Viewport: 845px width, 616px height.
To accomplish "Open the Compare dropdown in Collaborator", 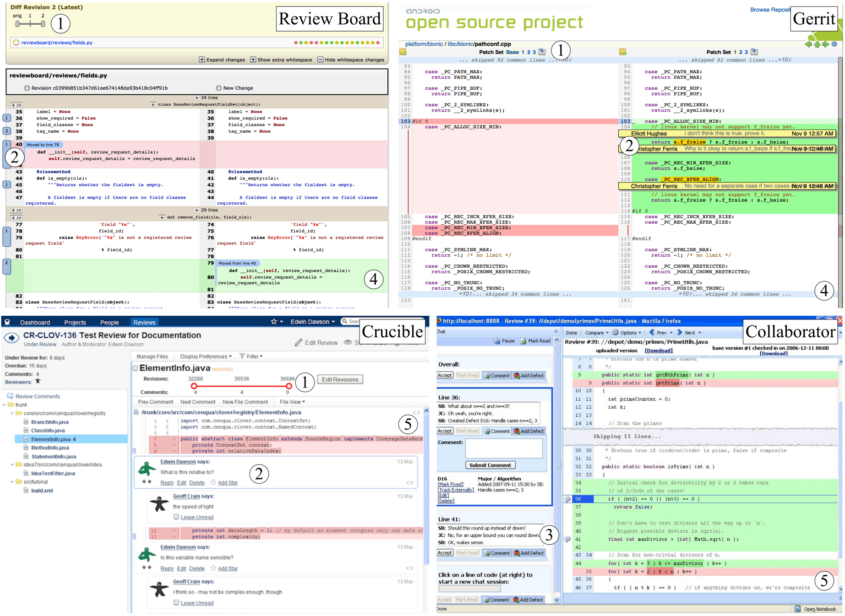I will (596, 333).
